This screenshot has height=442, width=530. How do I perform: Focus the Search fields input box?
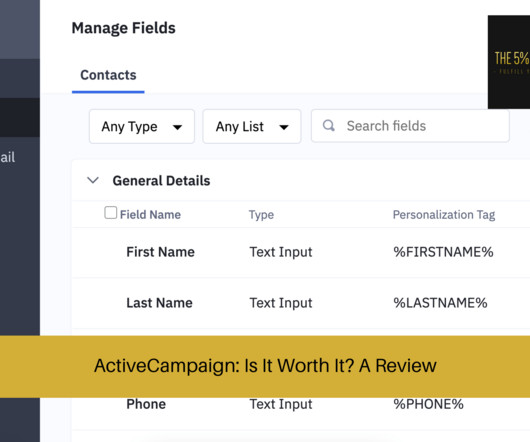click(410, 126)
